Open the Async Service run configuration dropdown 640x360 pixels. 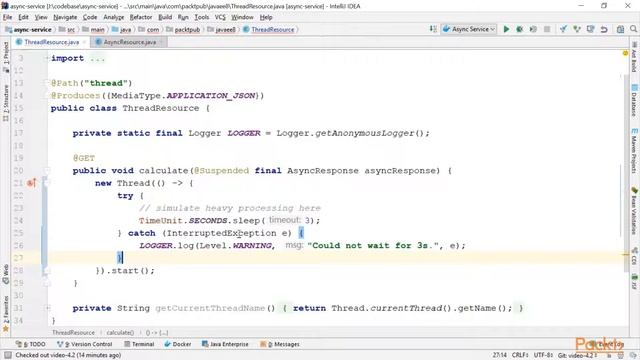click(469, 29)
